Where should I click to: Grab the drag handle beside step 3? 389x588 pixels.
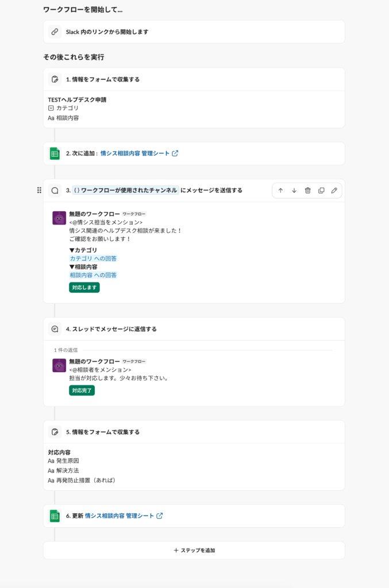click(x=39, y=190)
